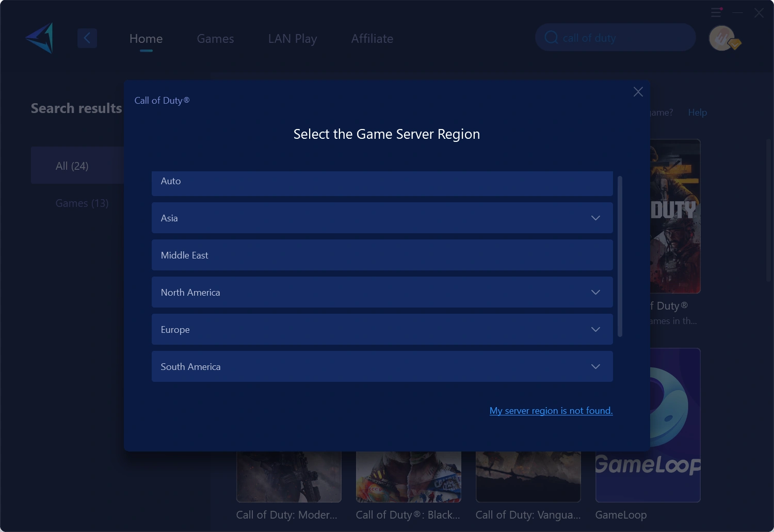Viewport: 774px width, 532px height.
Task: Select the Middle East region
Action: [x=382, y=255]
